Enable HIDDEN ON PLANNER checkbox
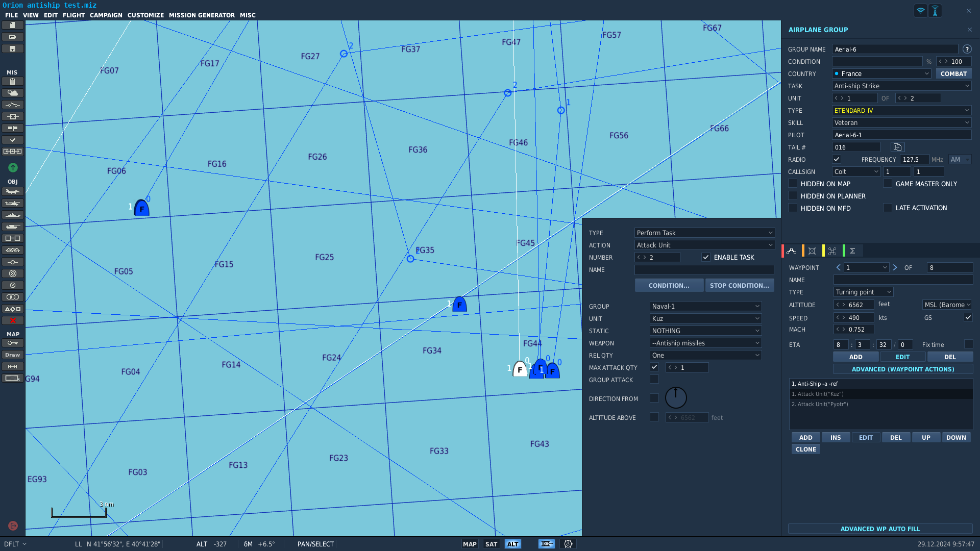Image resolution: width=980 pixels, height=551 pixels. [793, 196]
